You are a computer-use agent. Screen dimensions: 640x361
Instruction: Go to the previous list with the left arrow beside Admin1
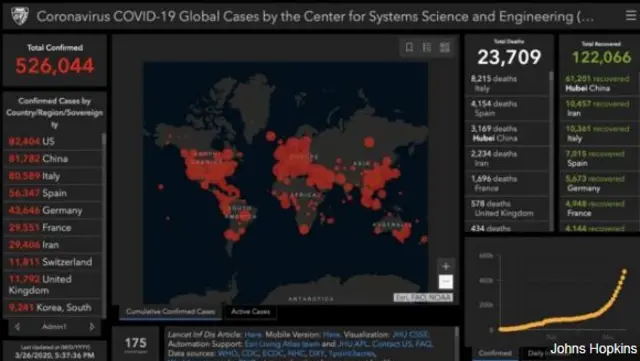(x=17, y=327)
